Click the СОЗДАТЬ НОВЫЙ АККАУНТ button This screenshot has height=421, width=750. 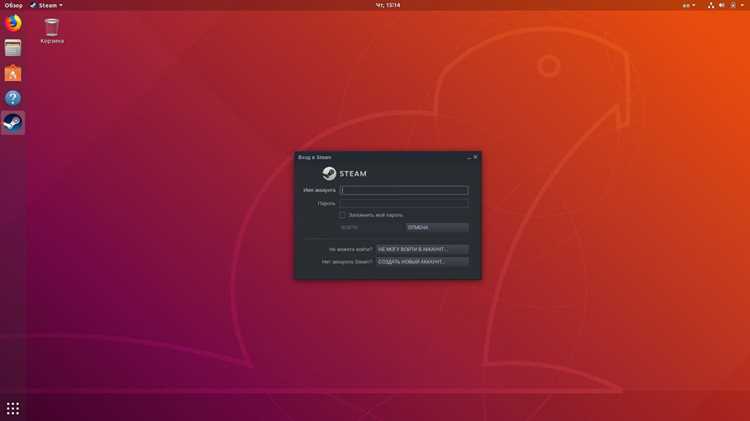pos(422,262)
